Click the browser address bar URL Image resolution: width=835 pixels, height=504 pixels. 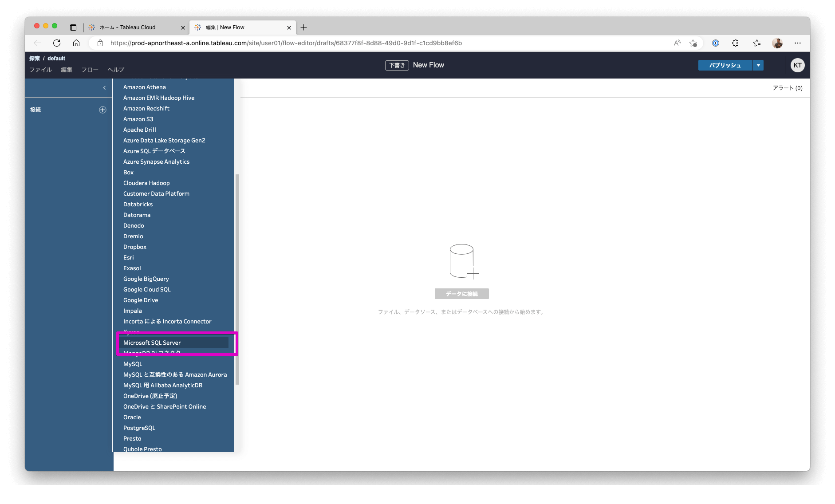[x=286, y=43]
